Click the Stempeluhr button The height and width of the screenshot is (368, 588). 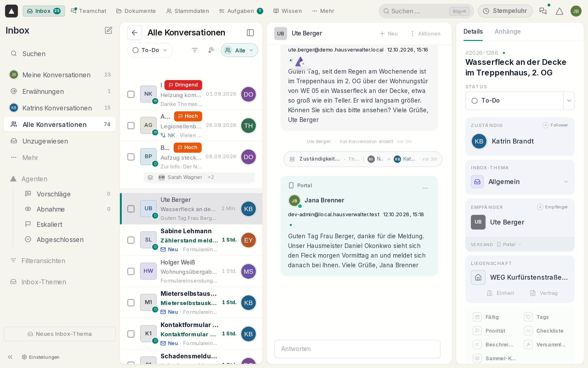(505, 11)
